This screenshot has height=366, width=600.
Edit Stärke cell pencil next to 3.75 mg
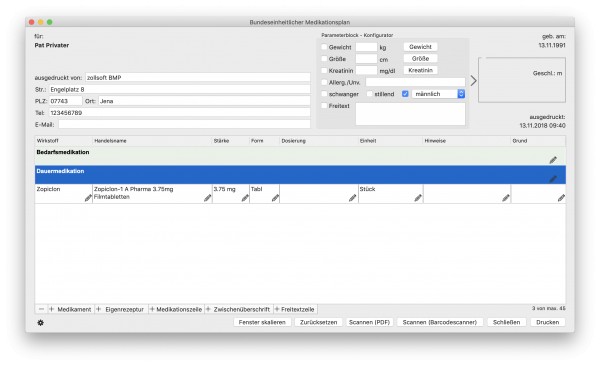coord(245,198)
